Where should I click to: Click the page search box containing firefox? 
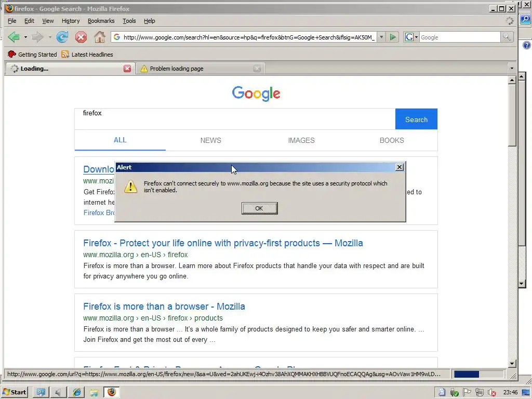click(235, 119)
